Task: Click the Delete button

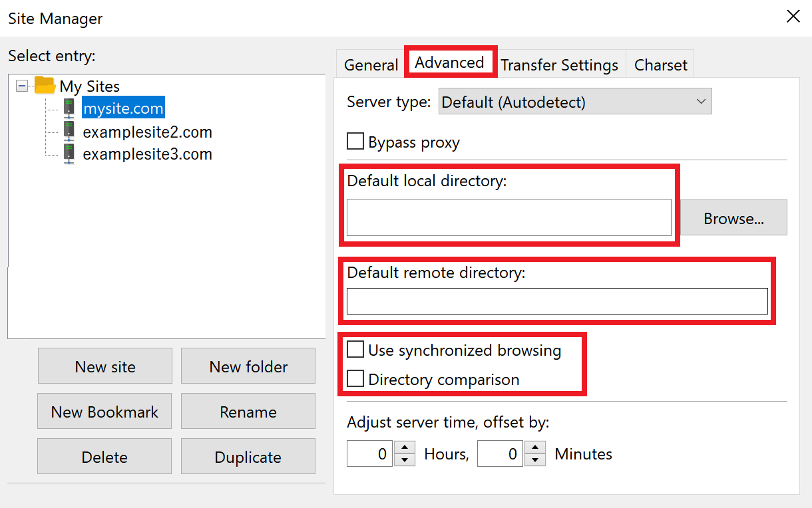Action: (105, 457)
